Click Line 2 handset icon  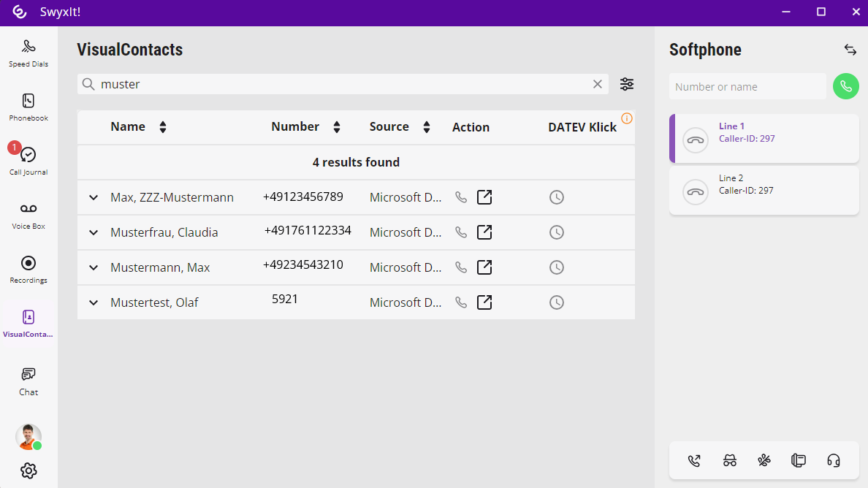pos(696,192)
